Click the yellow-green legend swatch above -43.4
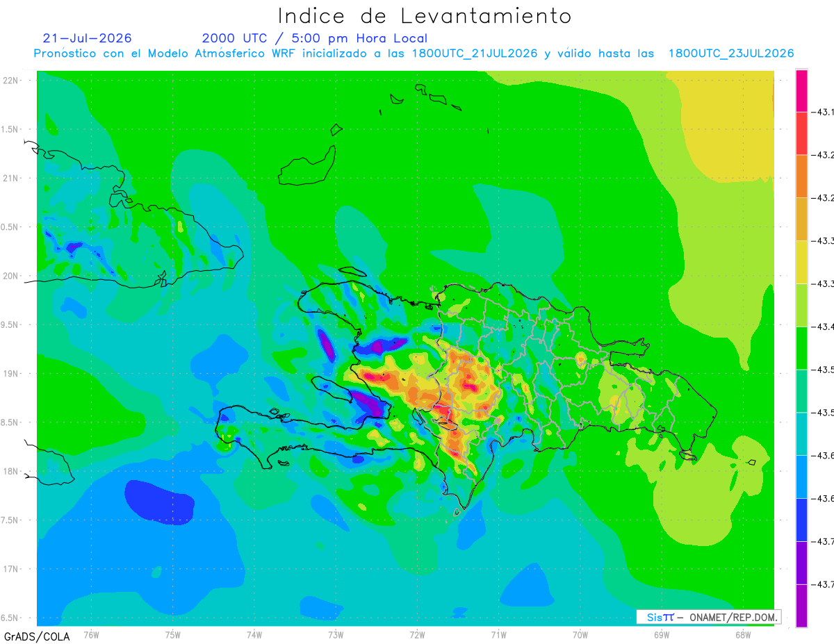 pyautogui.click(x=801, y=304)
